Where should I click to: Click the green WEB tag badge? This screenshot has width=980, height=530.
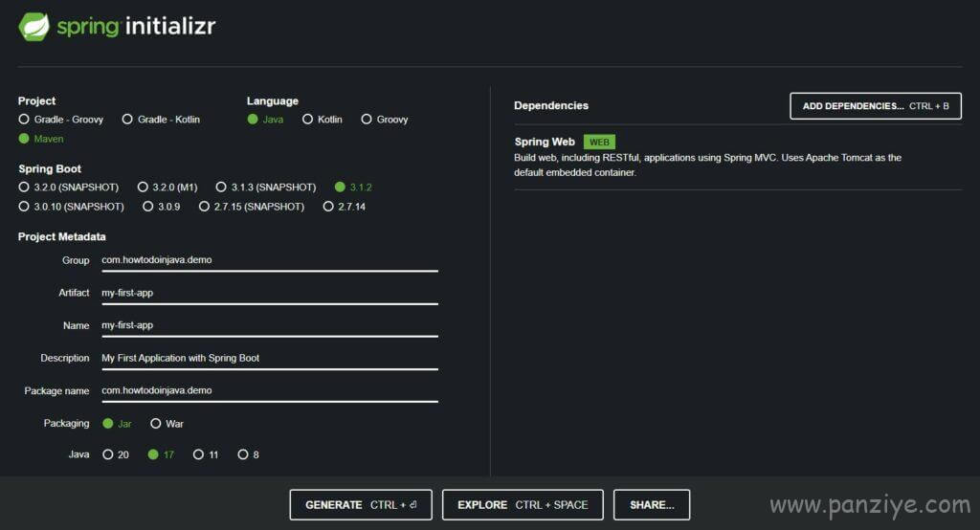(599, 143)
